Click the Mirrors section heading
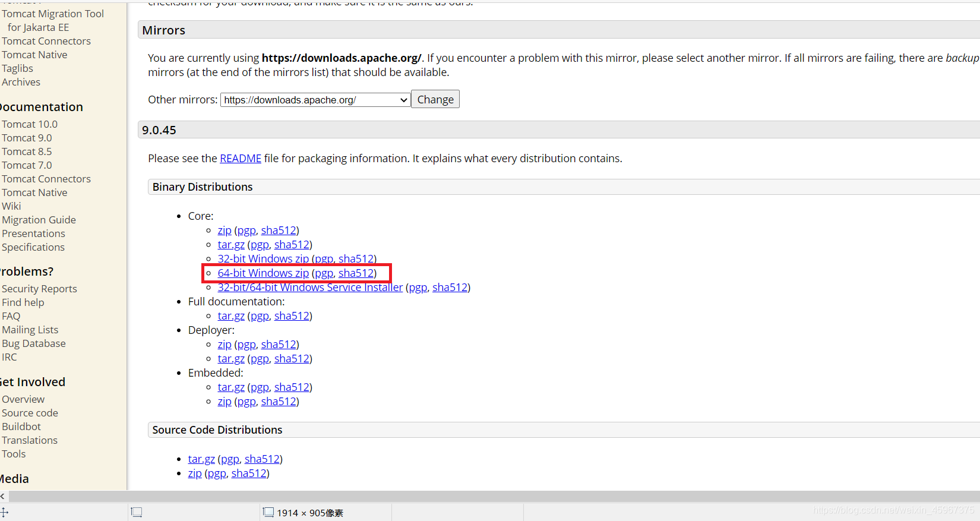The height and width of the screenshot is (521, 980). (164, 30)
